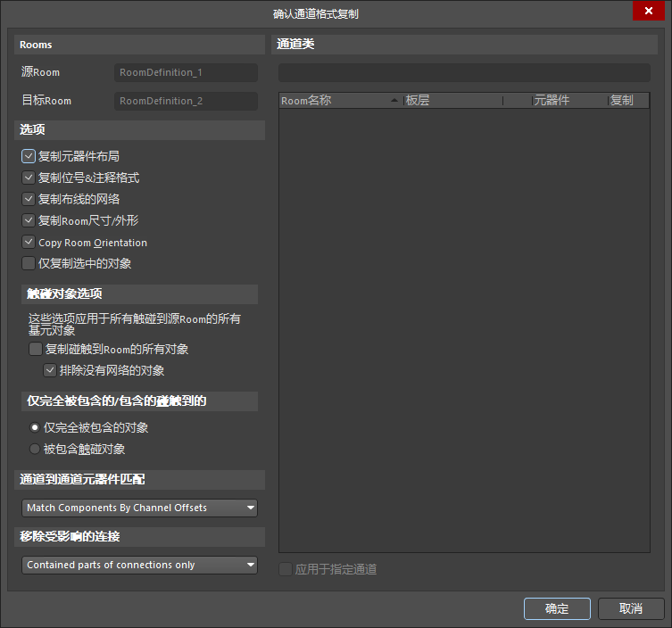Close the dialog with the red X
This screenshot has width=672, height=628.
(x=645, y=11)
